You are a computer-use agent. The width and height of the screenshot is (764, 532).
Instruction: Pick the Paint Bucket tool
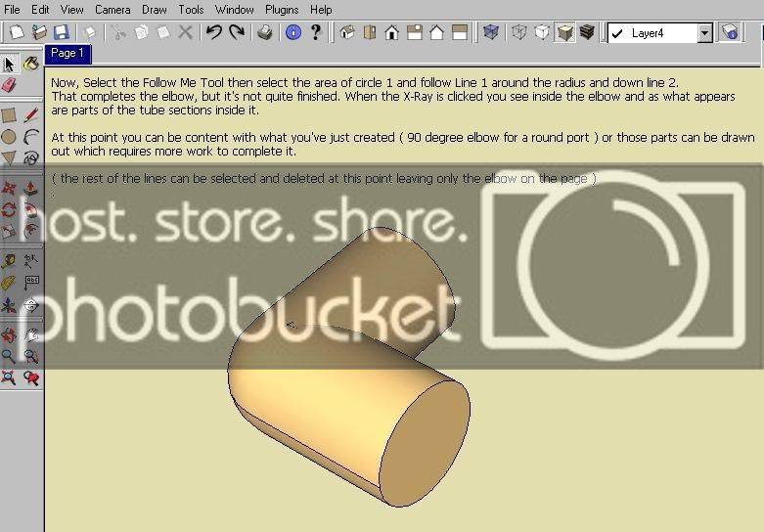coord(31,64)
